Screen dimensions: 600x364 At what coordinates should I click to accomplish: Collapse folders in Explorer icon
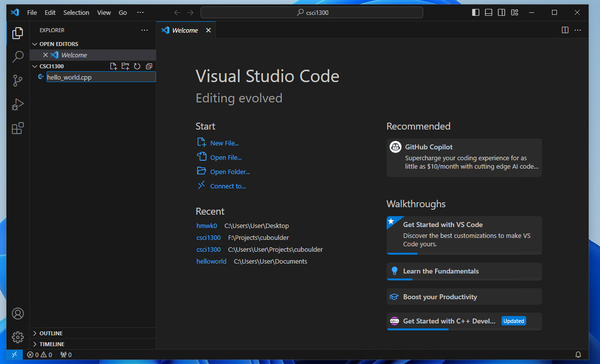(x=149, y=66)
